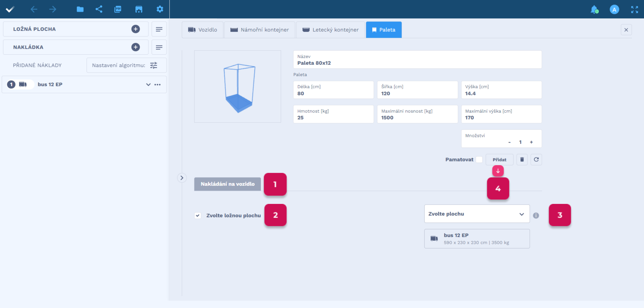Click the folder icon in top toolbar
This screenshot has height=308, width=644.
(80, 9)
